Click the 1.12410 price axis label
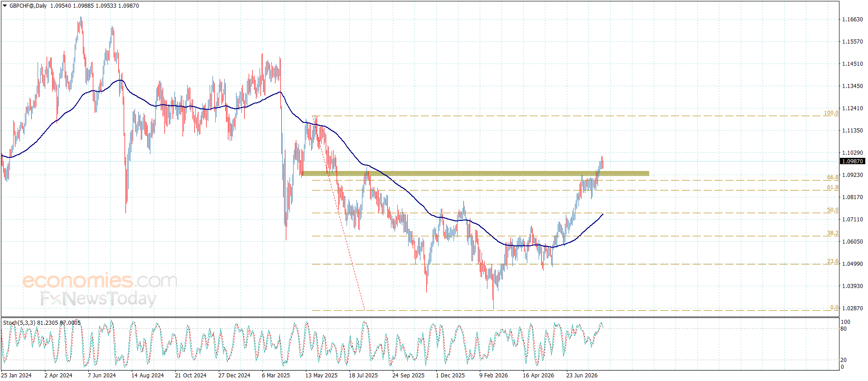Screen dimensions: 868x381 pos(852,108)
